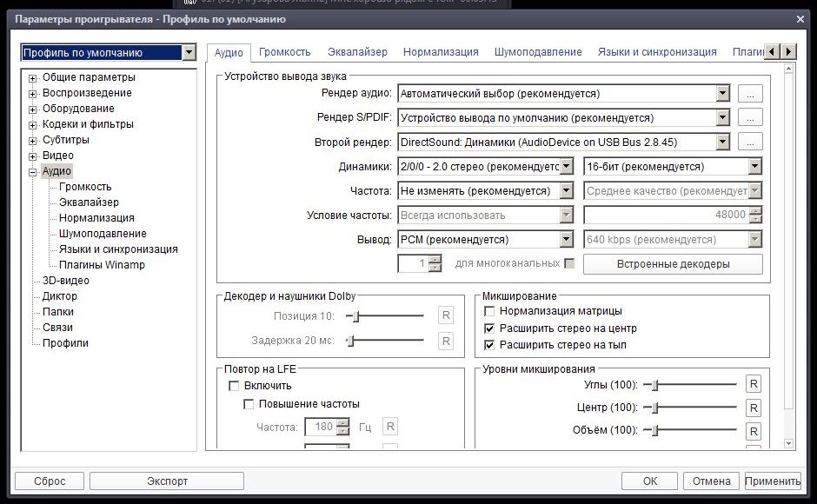
Task: Uncheck Расширить стерео на центр
Action: point(489,328)
